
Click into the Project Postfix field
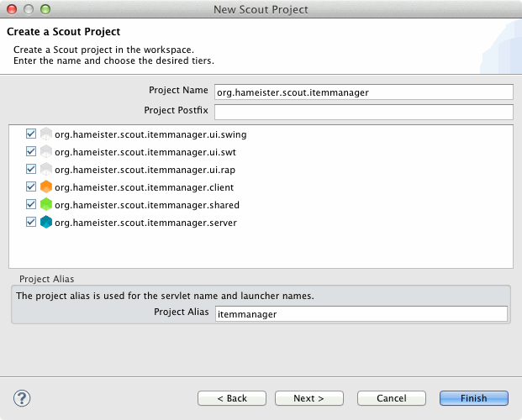point(363,112)
